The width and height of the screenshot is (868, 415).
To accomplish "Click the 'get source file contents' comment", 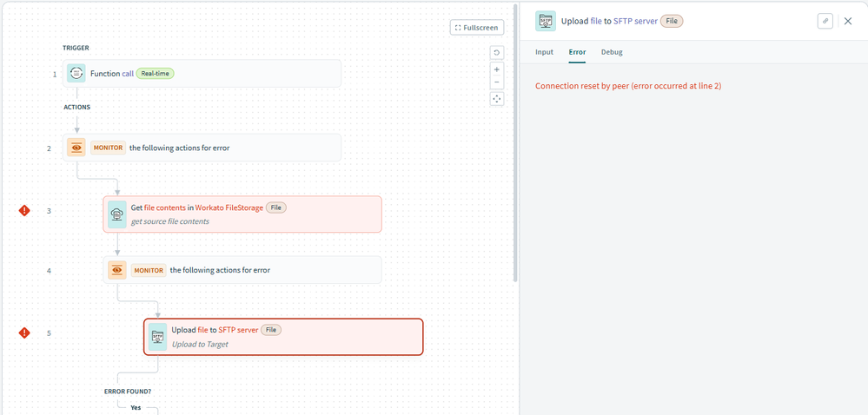I will point(170,221).
